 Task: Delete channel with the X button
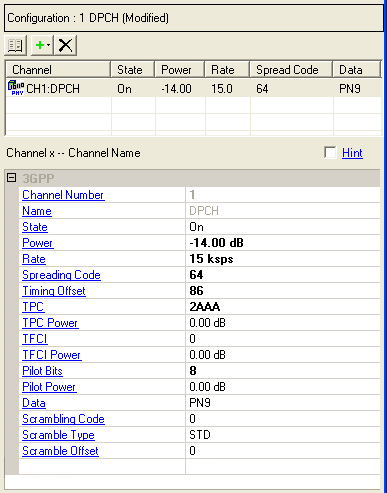(65, 45)
